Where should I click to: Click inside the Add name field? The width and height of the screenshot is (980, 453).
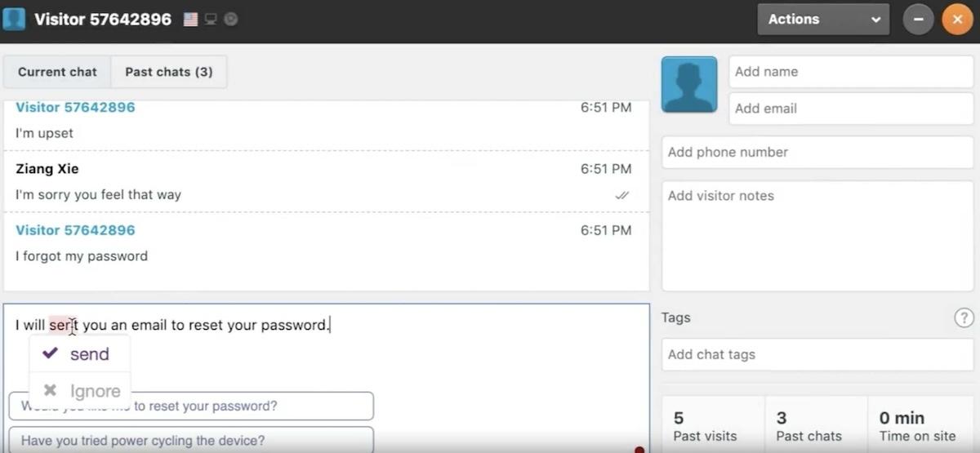pyautogui.click(x=850, y=72)
